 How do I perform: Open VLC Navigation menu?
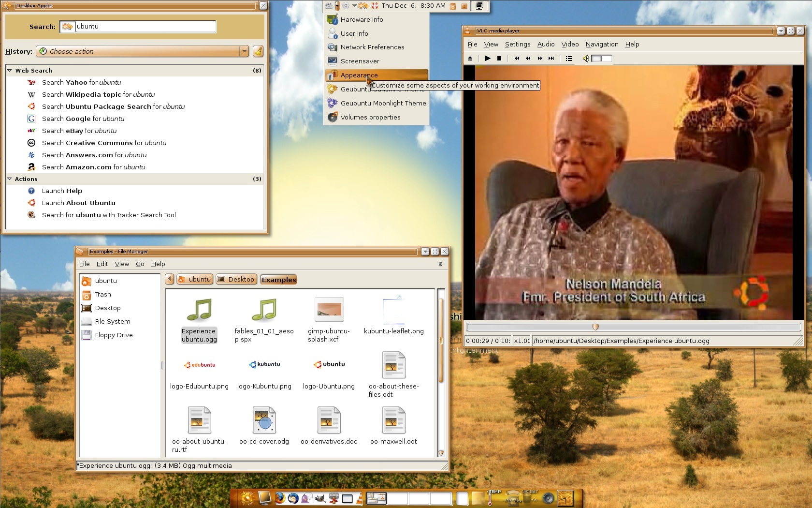pos(602,44)
